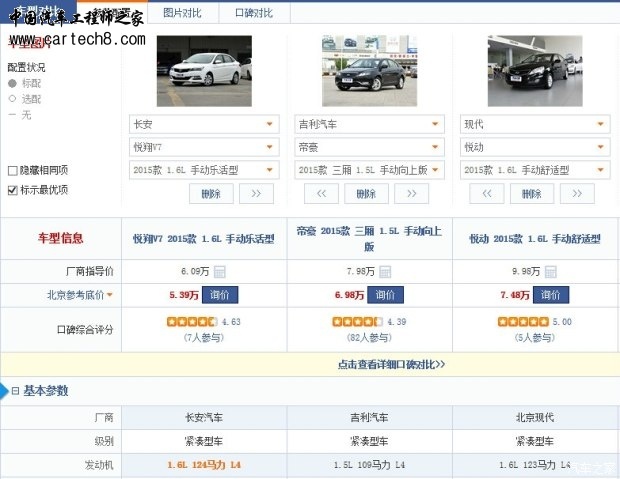Open the 2015款 1.6L 手动乐活型 dropdown
620x479 pixels.
pyautogui.click(x=204, y=170)
